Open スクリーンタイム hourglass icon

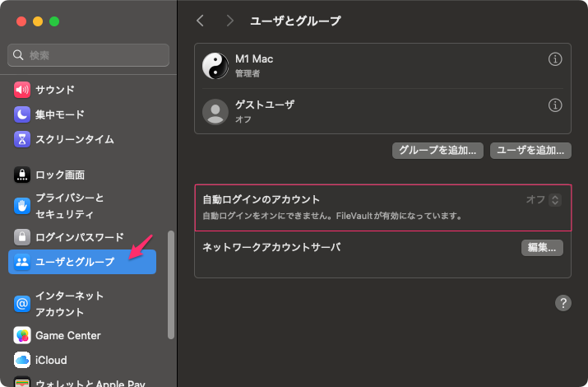tap(22, 139)
